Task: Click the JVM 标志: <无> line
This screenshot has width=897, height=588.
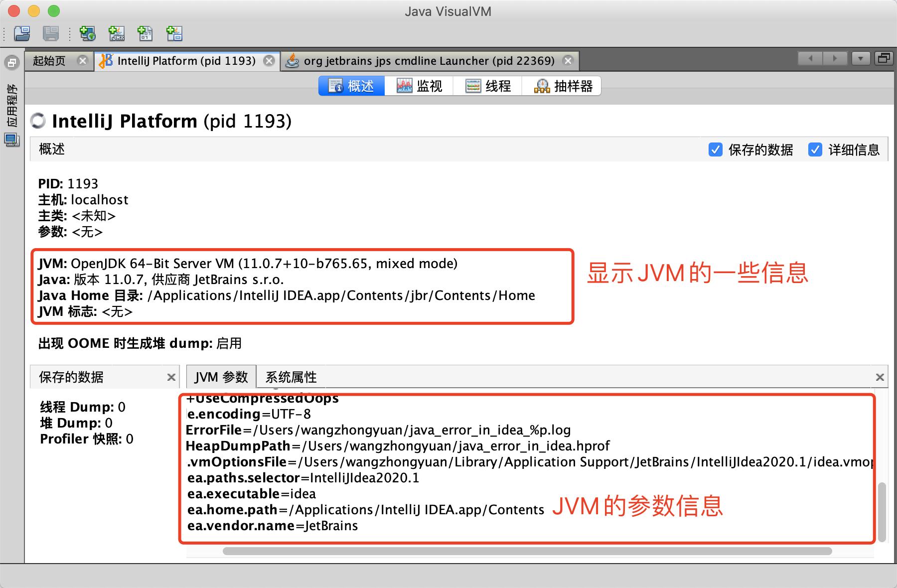Action: [x=85, y=311]
